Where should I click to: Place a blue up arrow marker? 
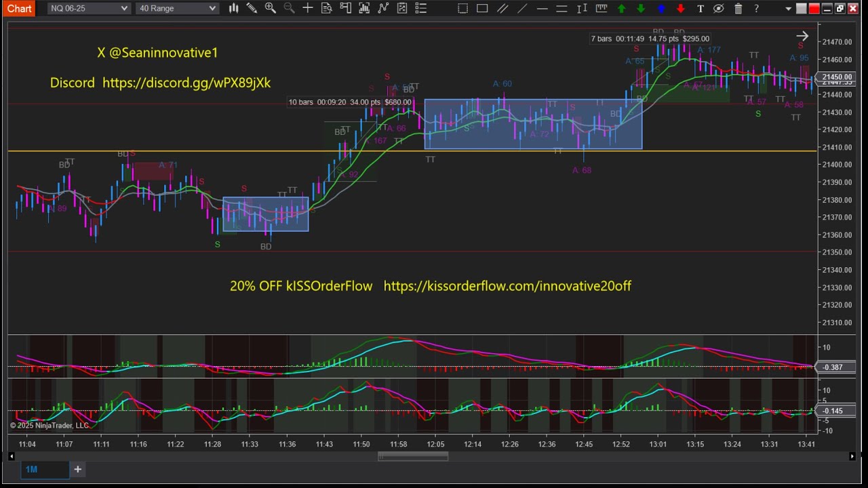[661, 8]
